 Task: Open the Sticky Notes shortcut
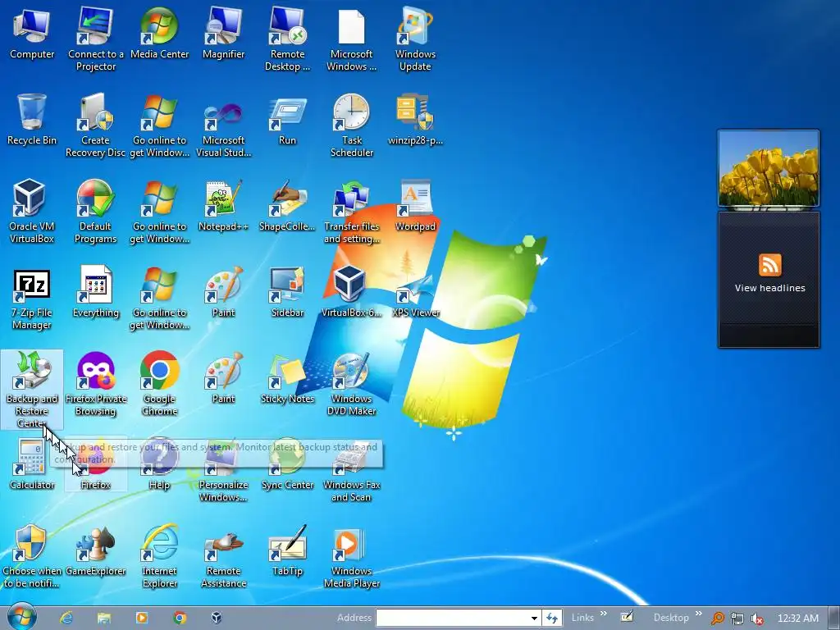point(287,378)
